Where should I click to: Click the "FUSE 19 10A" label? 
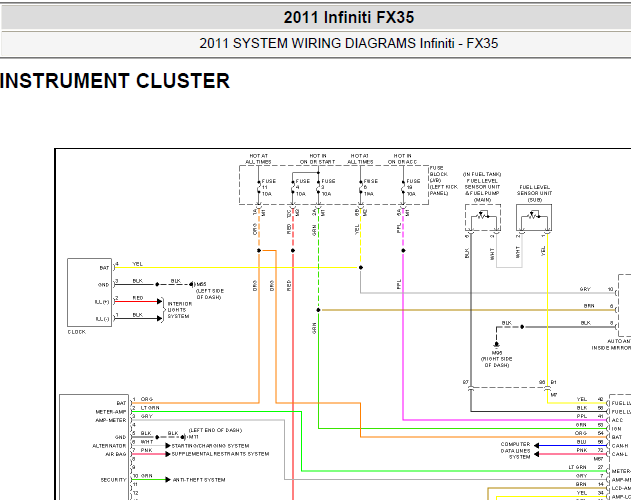coord(413,187)
